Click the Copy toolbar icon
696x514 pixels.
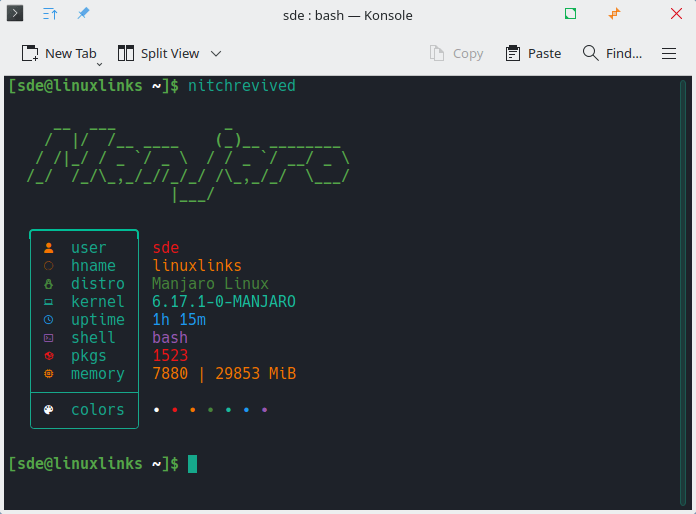pyautogui.click(x=437, y=53)
